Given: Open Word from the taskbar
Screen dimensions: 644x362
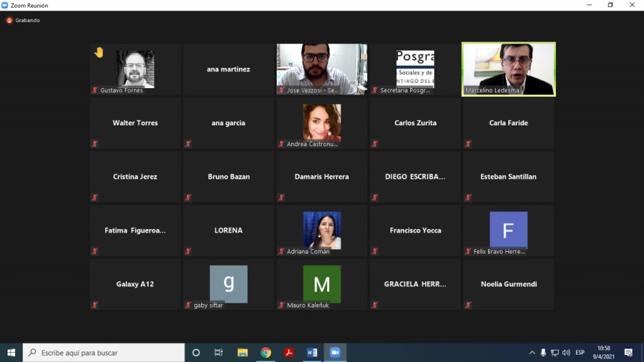Looking at the screenshot, I should click(312, 353).
